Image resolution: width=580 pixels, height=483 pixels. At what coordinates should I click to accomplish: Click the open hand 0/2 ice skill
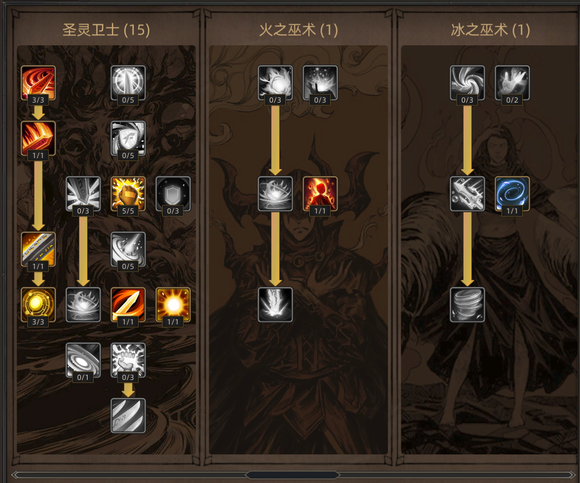pos(512,83)
